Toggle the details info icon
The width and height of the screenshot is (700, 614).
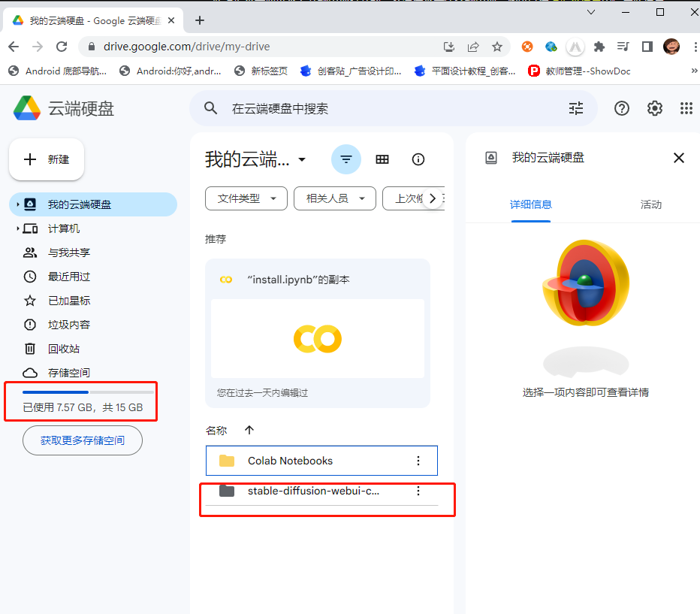[x=418, y=159]
